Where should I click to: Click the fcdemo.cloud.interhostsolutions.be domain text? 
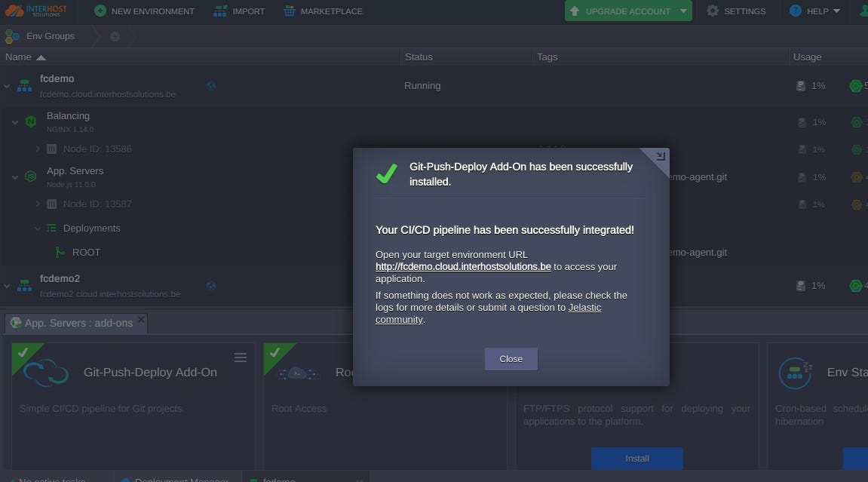click(108, 94)
